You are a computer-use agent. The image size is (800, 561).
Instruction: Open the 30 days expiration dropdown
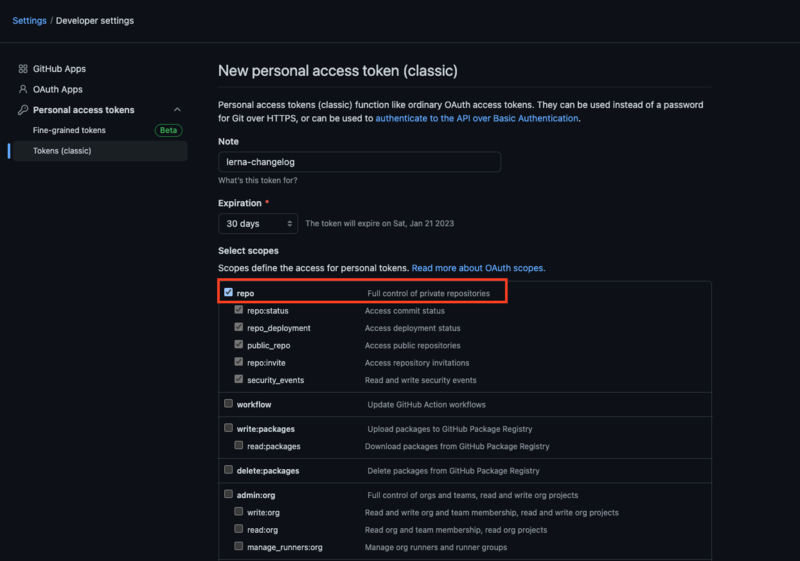point(258,223)
